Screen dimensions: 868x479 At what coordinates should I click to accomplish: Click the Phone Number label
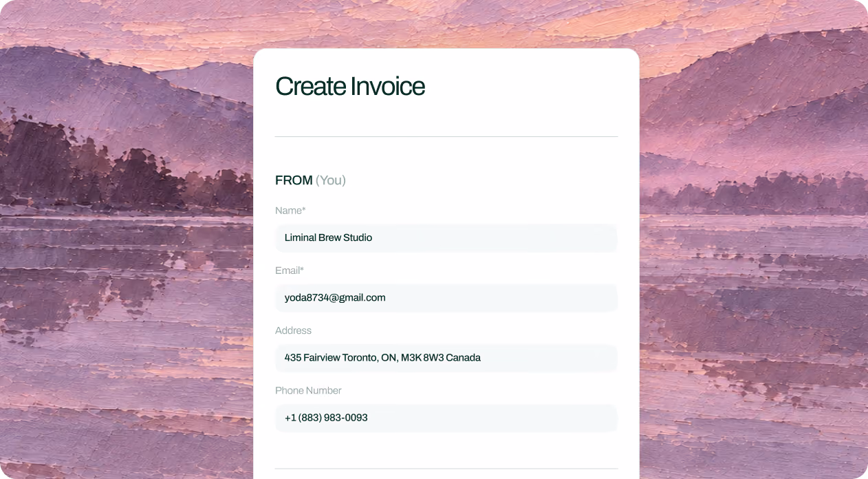(308, 390)
